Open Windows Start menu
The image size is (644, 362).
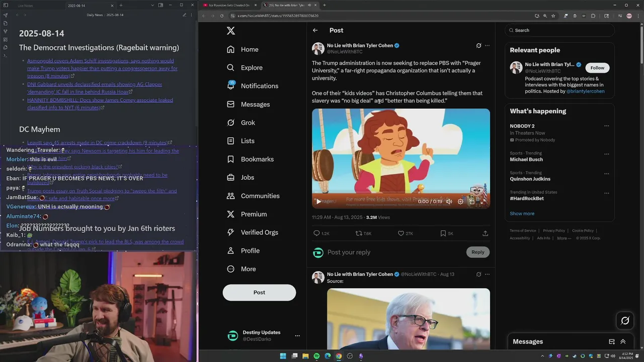point(283,356)
